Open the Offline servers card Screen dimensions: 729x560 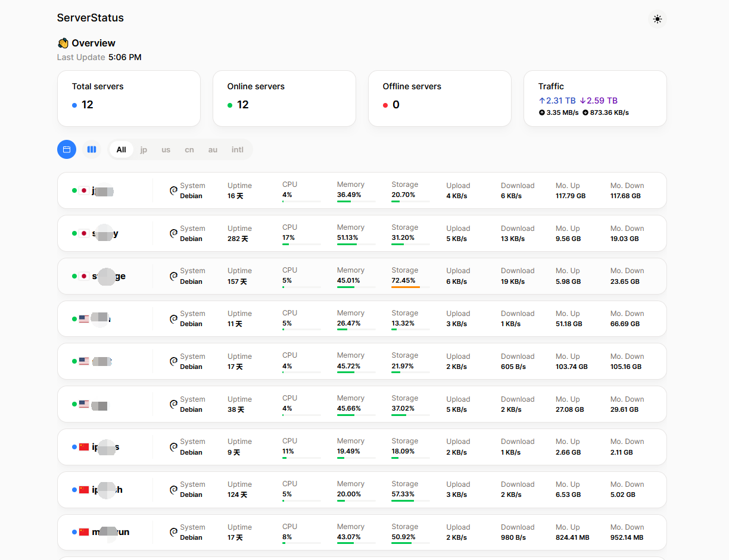point(440,98)
